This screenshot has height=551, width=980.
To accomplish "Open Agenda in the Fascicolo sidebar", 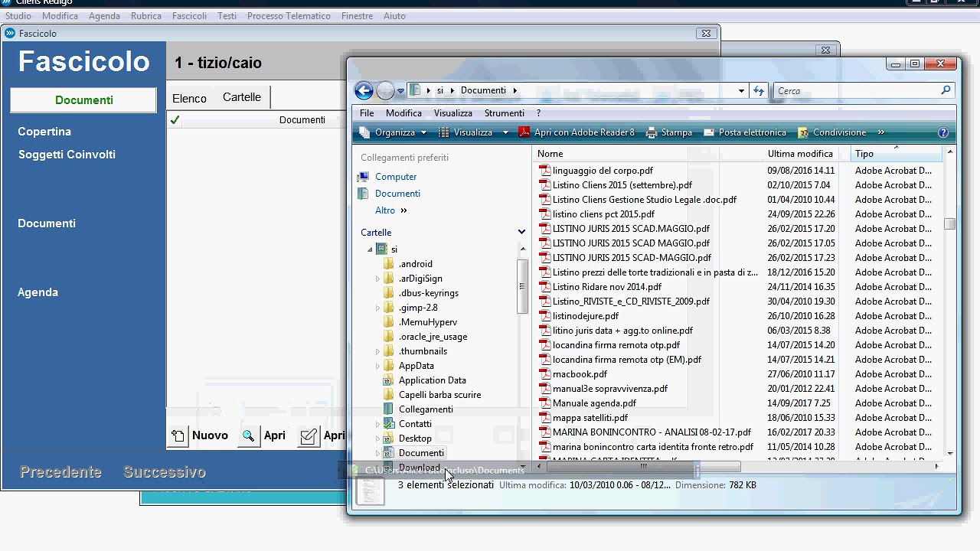I will click(x=38, y=292).
